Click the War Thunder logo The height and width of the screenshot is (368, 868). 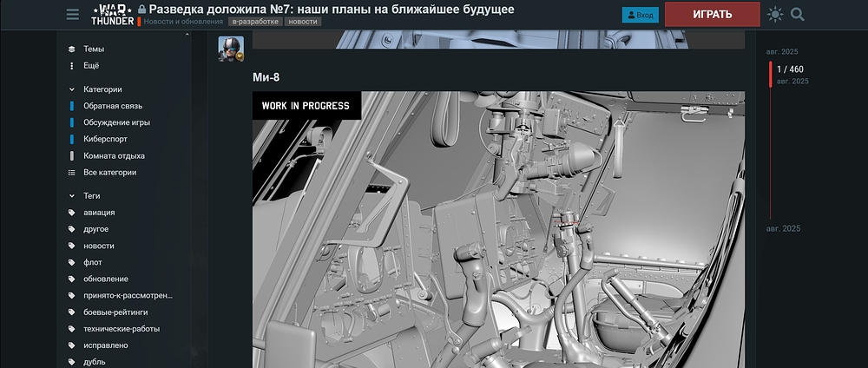click(x=112, y=15)
